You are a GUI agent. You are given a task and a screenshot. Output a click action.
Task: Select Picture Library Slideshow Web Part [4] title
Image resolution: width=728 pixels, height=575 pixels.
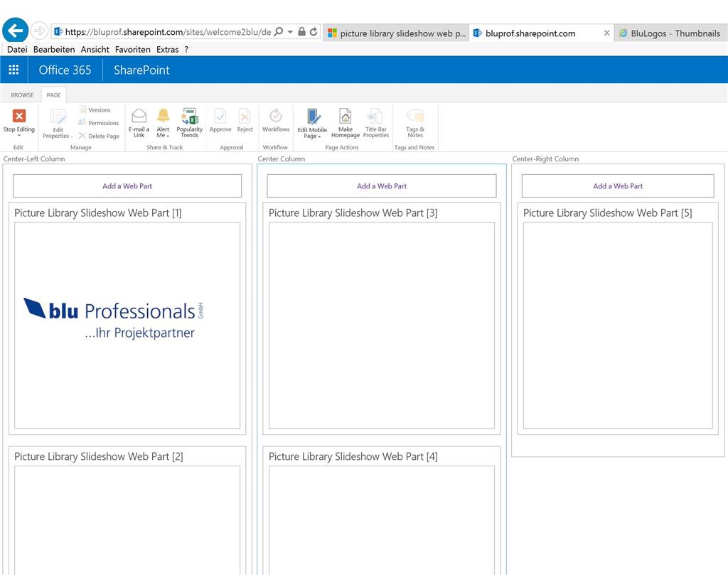353,456
